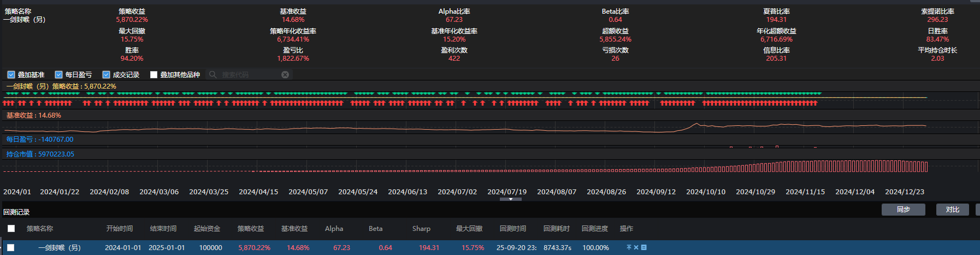Toggle the 叠加基准 checkbox

click(11, 74)
